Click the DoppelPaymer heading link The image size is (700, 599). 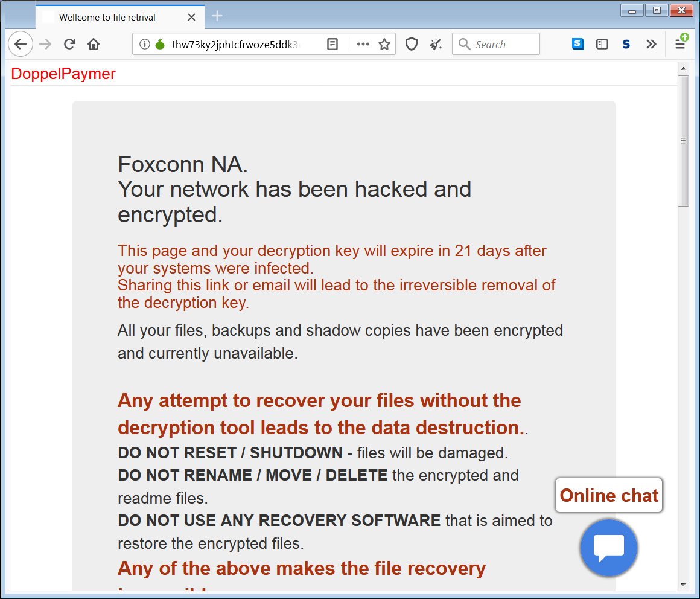(63, 74)
